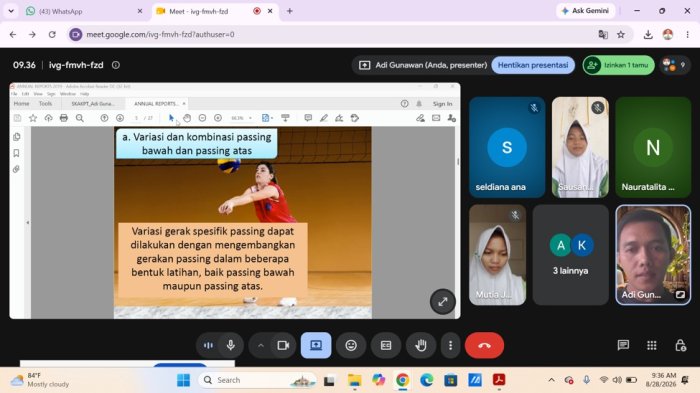The width and height of the screenshot is (700, 393).
Task: Open Translate page icon in address bar
Action: [x=603, y=34]
